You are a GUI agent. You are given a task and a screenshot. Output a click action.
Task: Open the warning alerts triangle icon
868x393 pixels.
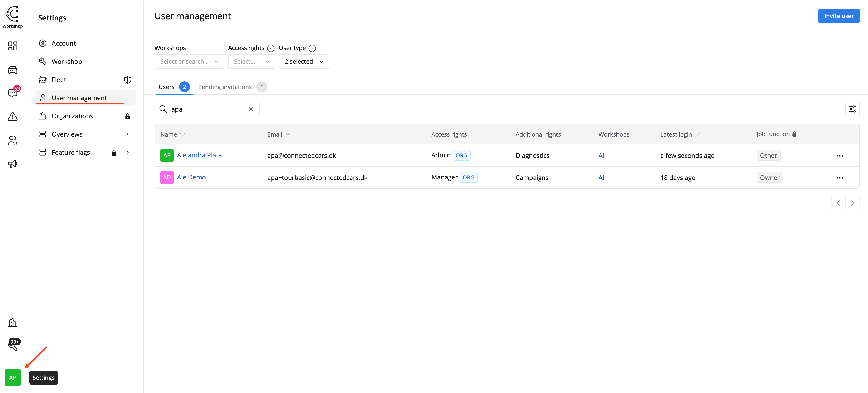(x=12, y=117)
